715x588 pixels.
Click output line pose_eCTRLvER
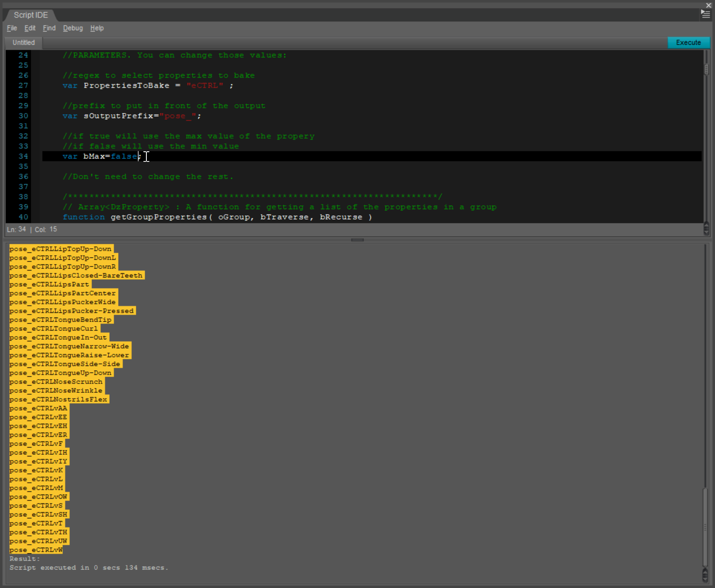coord(39,435)
